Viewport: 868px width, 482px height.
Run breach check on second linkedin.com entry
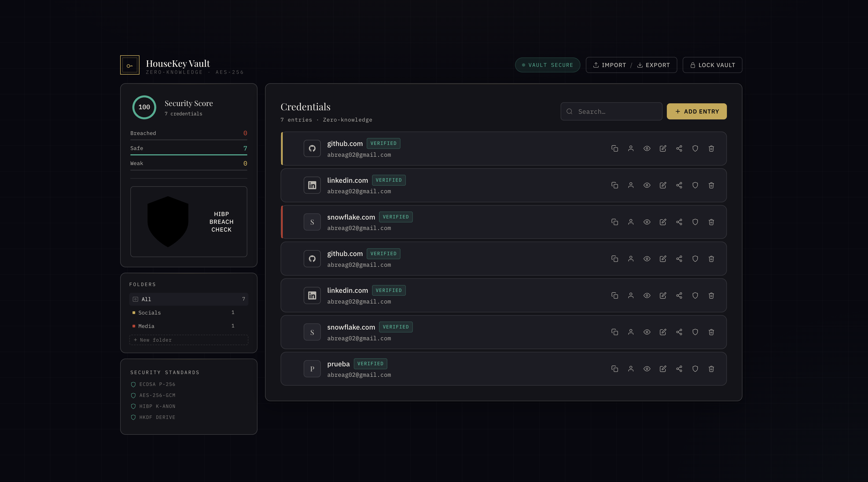pos(695,295)
